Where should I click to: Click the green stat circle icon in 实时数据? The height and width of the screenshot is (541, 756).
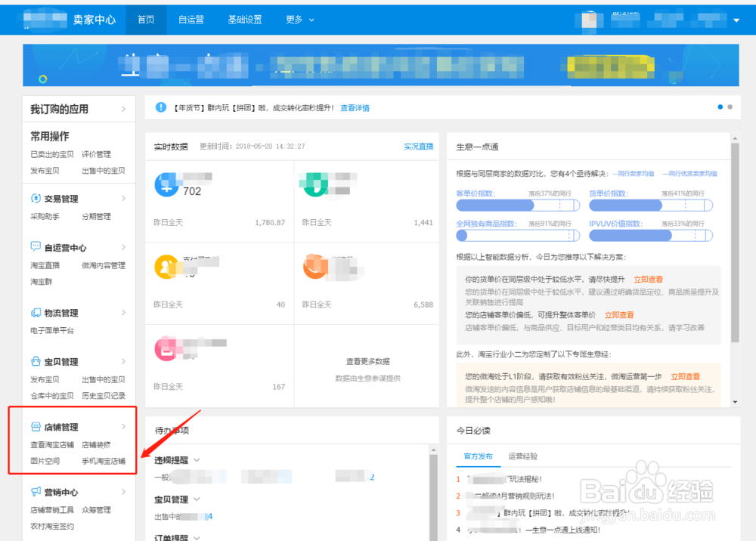point(315,183)
